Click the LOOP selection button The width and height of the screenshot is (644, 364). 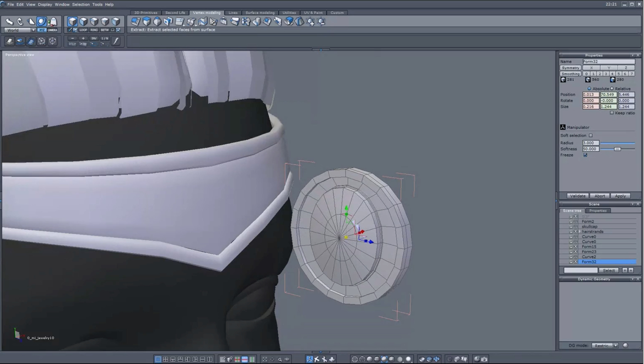(x=83, y=30)
